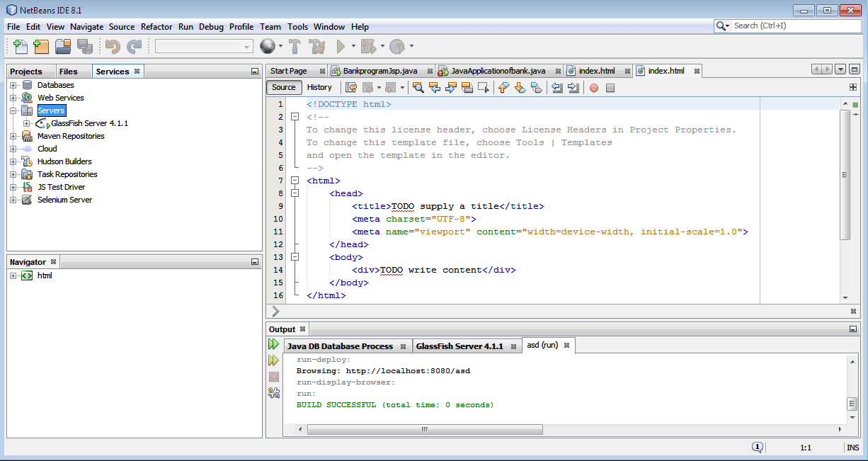Switch editor to History view
Image resolution: width=868 pixels, height=461 pixels.
pos(319,88)
